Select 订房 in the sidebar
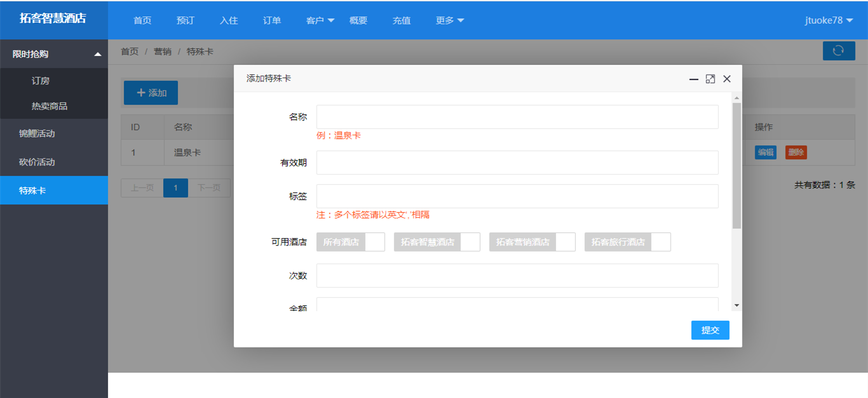 click(x=54, y=81)
